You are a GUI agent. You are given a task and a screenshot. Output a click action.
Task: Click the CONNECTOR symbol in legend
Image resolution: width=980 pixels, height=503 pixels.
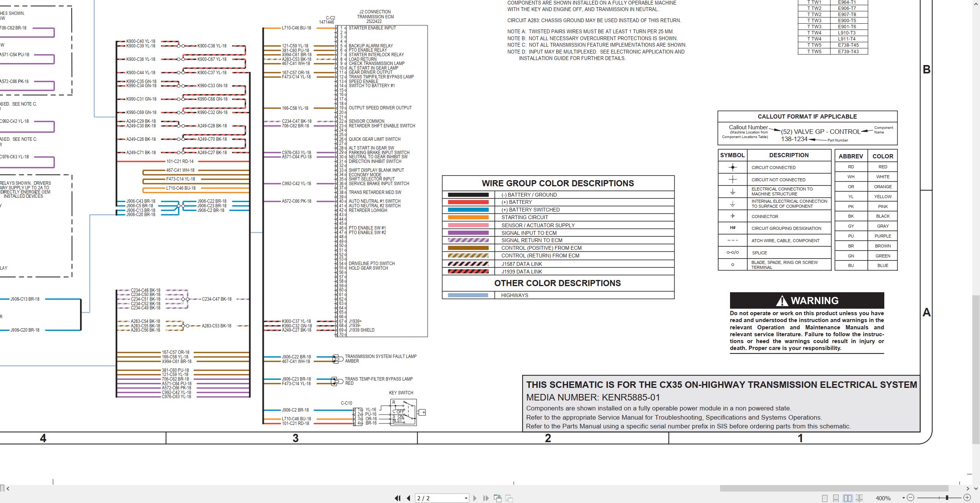click(732, 216)
